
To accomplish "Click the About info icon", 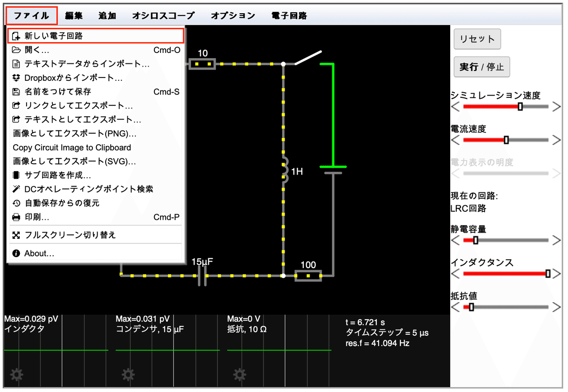I will click(17, 253).
